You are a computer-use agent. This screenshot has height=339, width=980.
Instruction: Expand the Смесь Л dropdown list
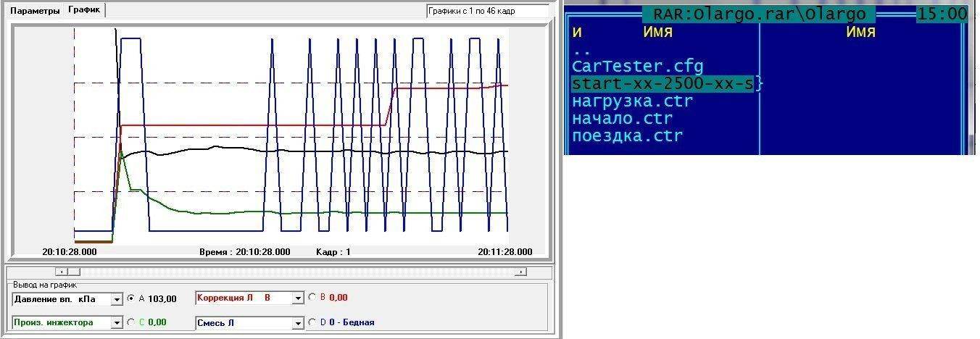[x=297, y=323]
